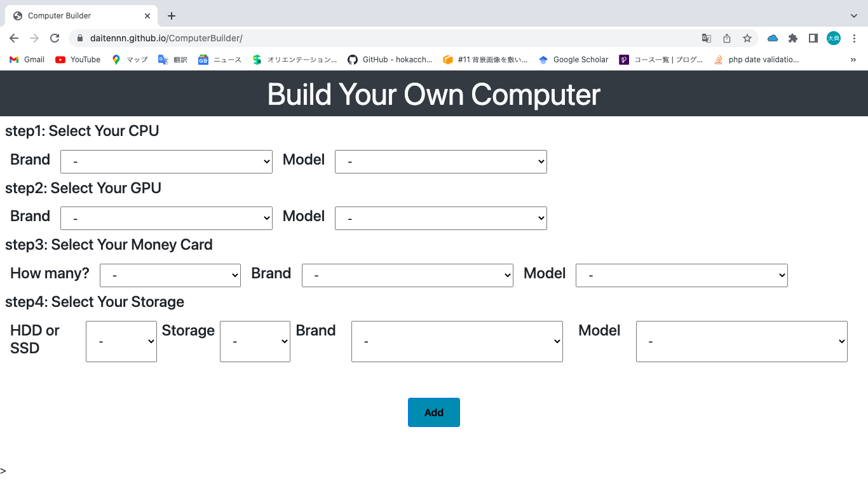Open the cloud extension icon
This screenshot has height=488, width=868.
(773, 38)
